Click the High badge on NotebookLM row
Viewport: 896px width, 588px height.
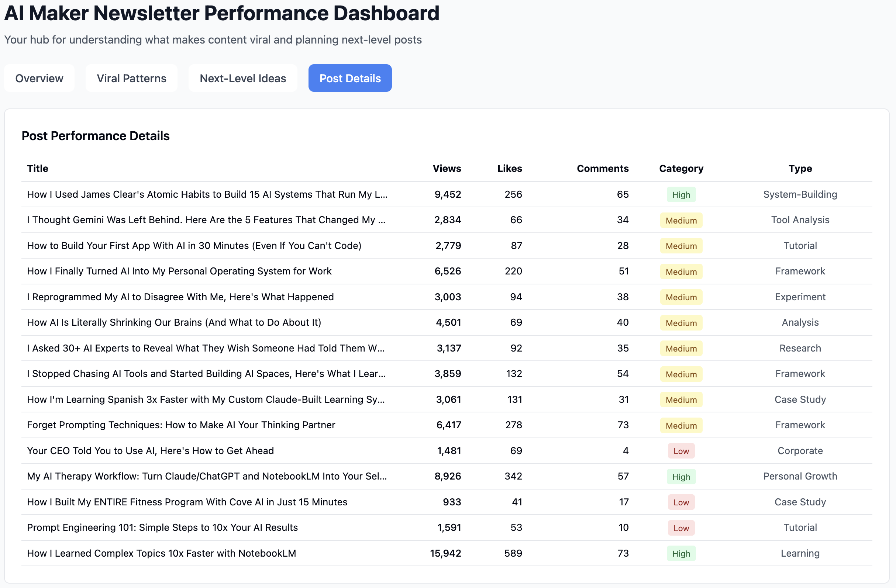[681, 554]
